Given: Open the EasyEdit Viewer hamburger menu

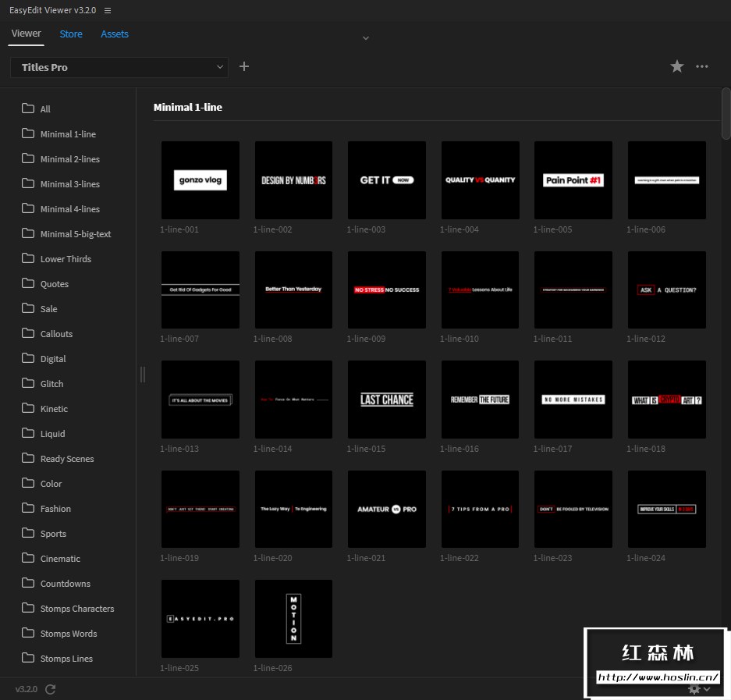Looking at the screenshot, I should 108,11.
